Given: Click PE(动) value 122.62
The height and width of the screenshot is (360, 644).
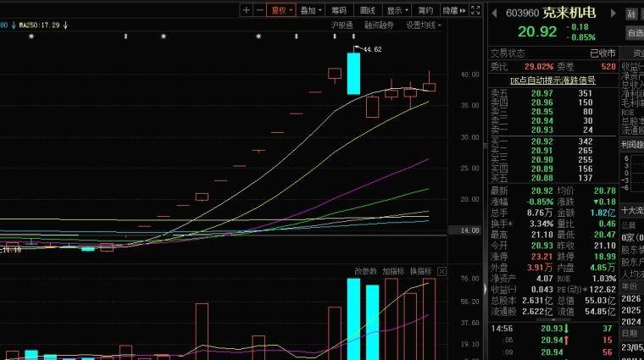Looking at the screenshot, I should pos(602,290).
